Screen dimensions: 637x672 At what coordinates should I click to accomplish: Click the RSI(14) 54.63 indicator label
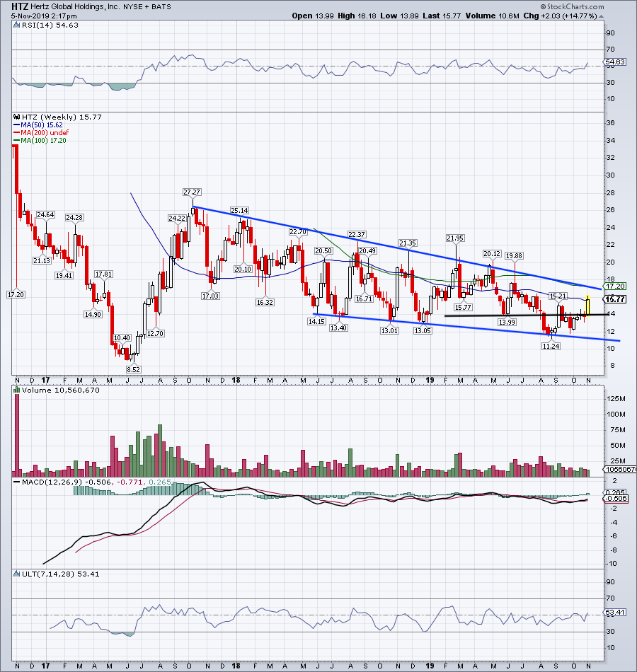50,25
